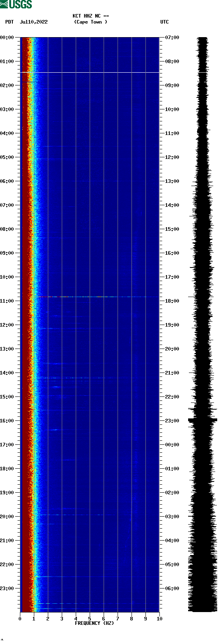The width and height of the screenshot is (220, 644).
Task: Click PDT time label '09:00' on the left axis
Action: tap(7, 253)
